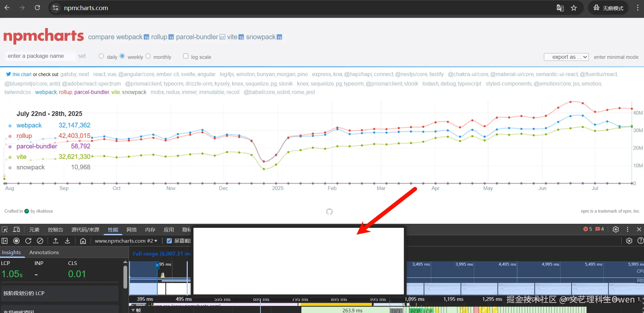Bookmark this page with the star
Screen dimensions: 644x313
pos(574,8)
